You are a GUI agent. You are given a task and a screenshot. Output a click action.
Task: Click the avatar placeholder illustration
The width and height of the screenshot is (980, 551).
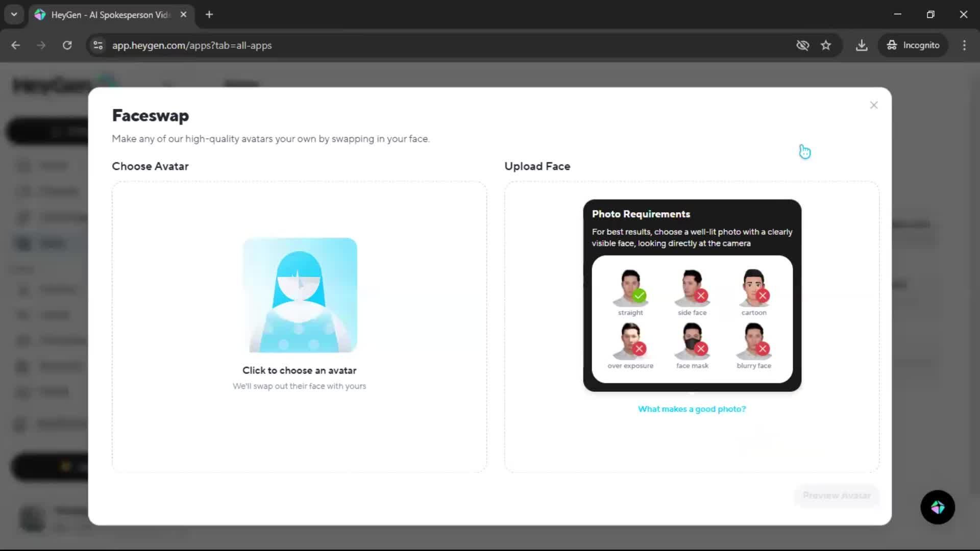point(300,295)
